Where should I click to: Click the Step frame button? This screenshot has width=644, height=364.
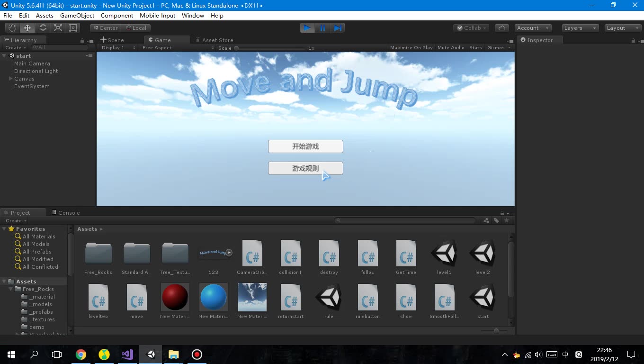pyautogui.click(x=338, y=28)
